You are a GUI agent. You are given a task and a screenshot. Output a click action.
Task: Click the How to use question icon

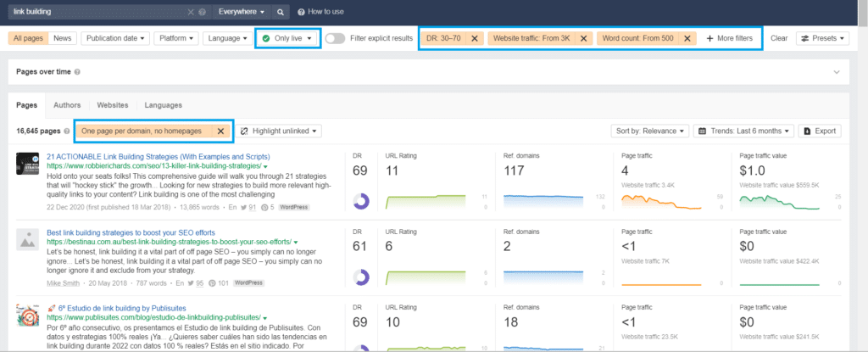pyautogui.click(x=301, y=12)
